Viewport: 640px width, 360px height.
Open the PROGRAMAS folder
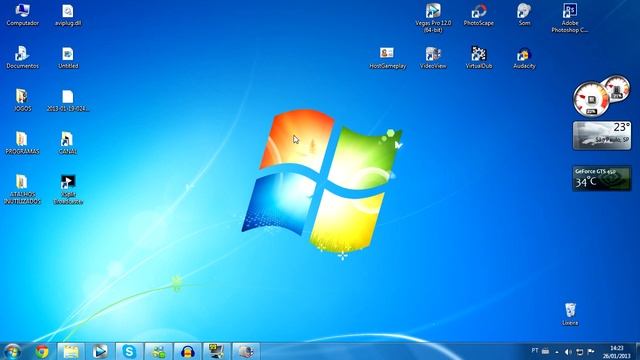pyautogui.click(x=22, y=143)
